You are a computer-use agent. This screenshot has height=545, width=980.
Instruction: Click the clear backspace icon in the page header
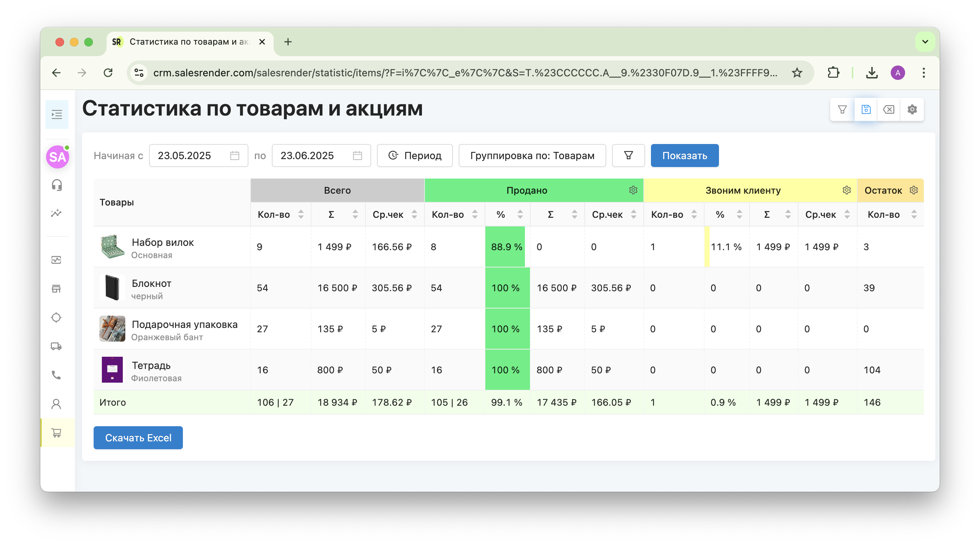(889, 109)
